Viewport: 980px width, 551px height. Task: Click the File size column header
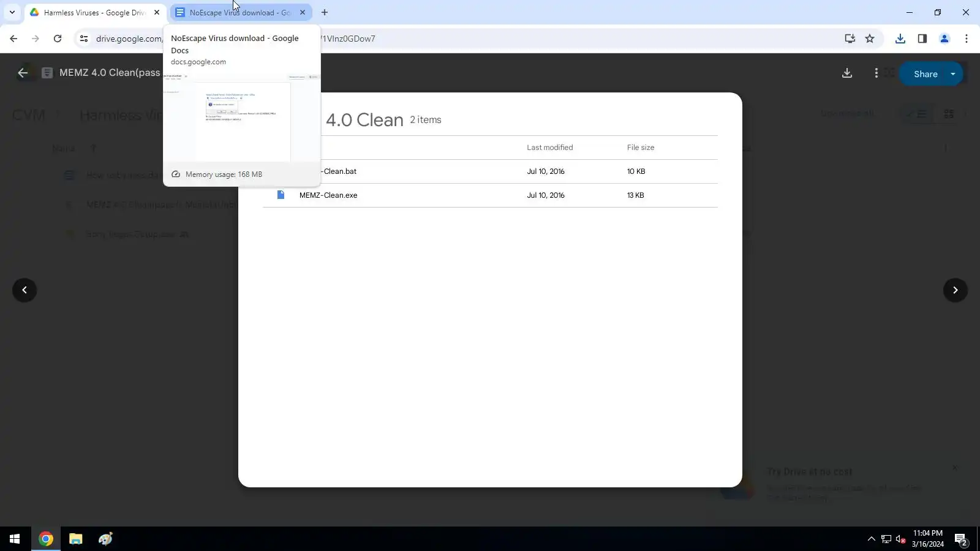[x=641, y=148]
